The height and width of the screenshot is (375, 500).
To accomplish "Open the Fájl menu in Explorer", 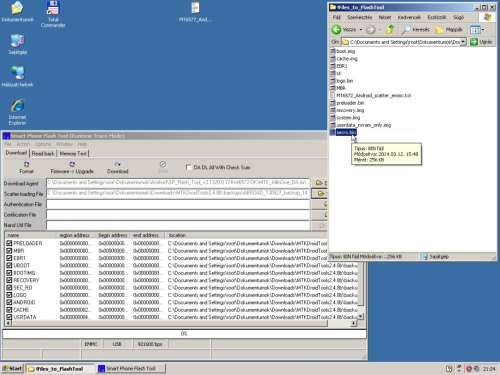I will pos(337,17).
